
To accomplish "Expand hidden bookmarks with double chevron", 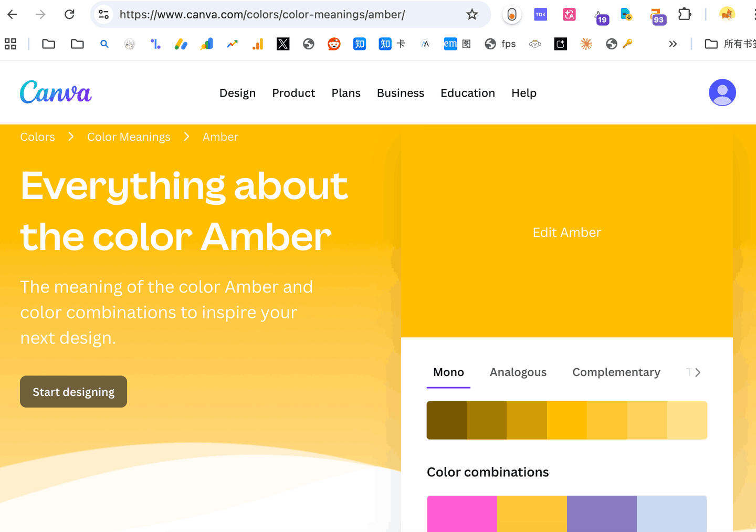I will coord(673,44).
